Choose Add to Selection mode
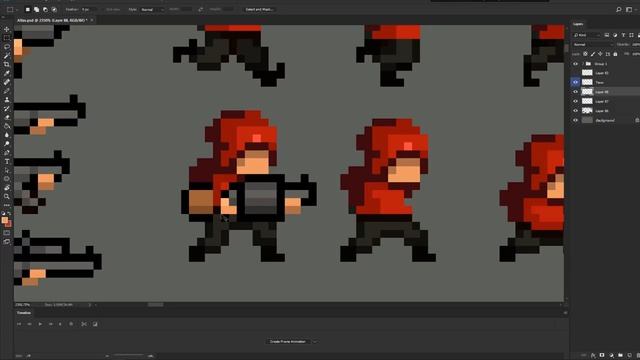 (x=36, y=9)
